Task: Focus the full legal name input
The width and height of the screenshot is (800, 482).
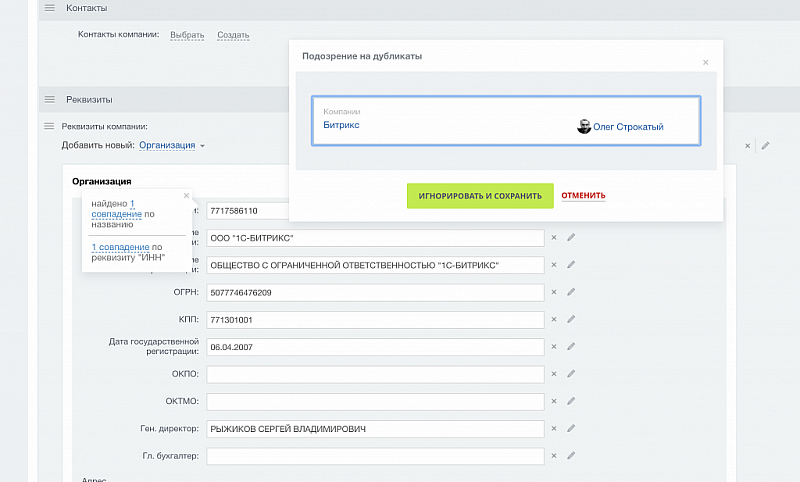Action: pyautogui.click(x=376, y=265)
